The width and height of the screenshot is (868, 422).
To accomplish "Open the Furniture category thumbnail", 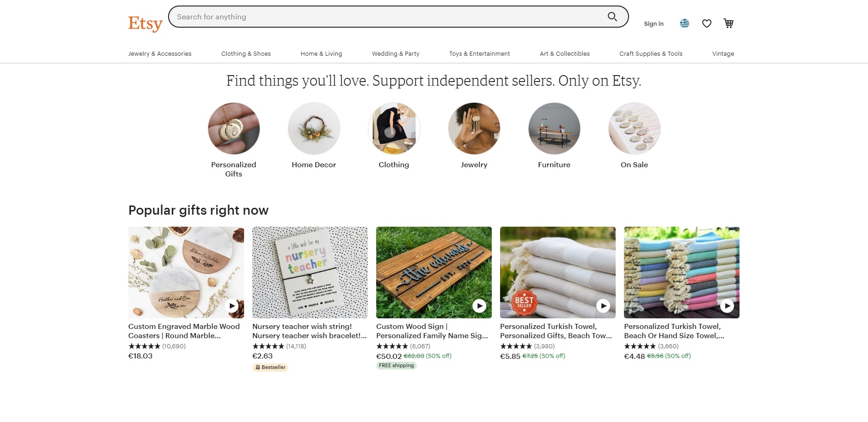I will 554,129.
